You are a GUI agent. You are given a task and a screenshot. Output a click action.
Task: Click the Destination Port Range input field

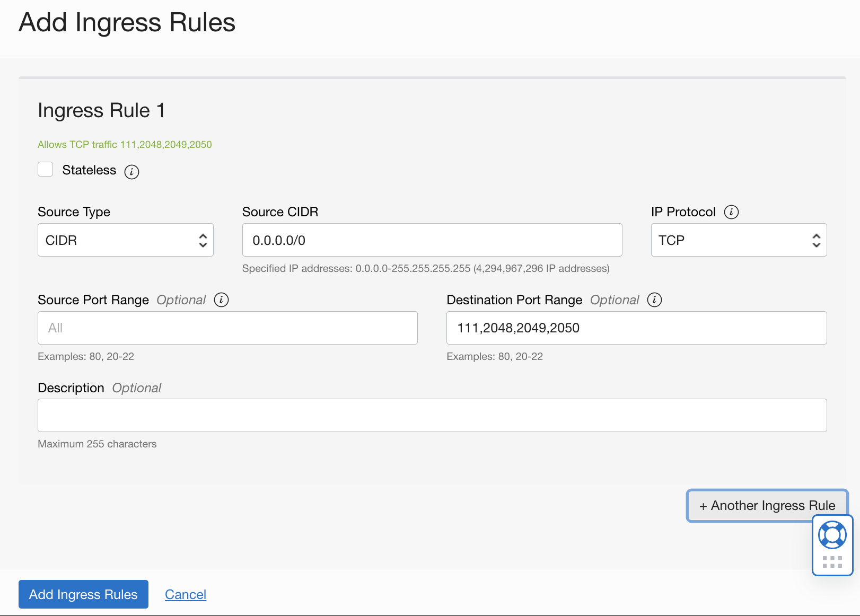[636, 328]
